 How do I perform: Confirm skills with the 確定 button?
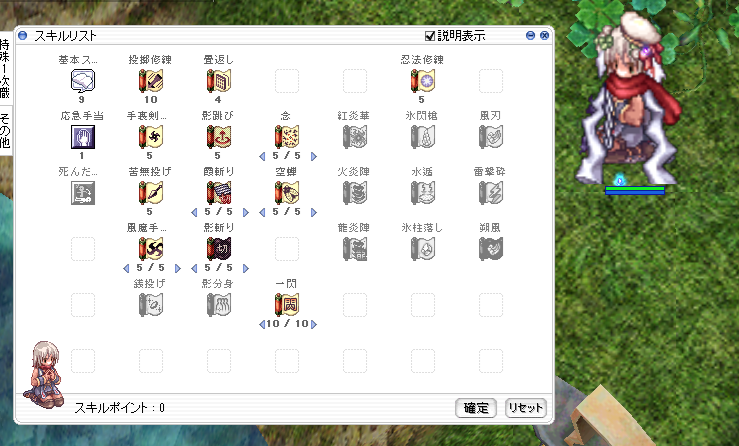pyautogui.click(x=476, y=408)
